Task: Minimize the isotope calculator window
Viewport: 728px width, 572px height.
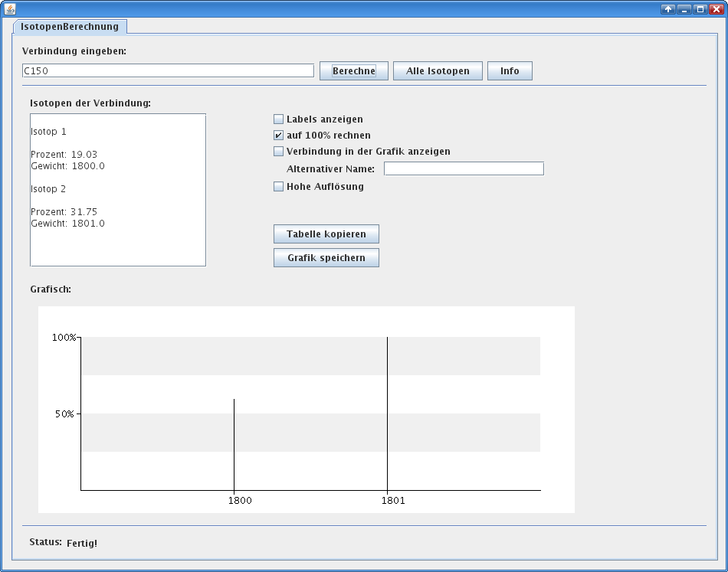Action: pyautogui.click(x=684, y=9)
